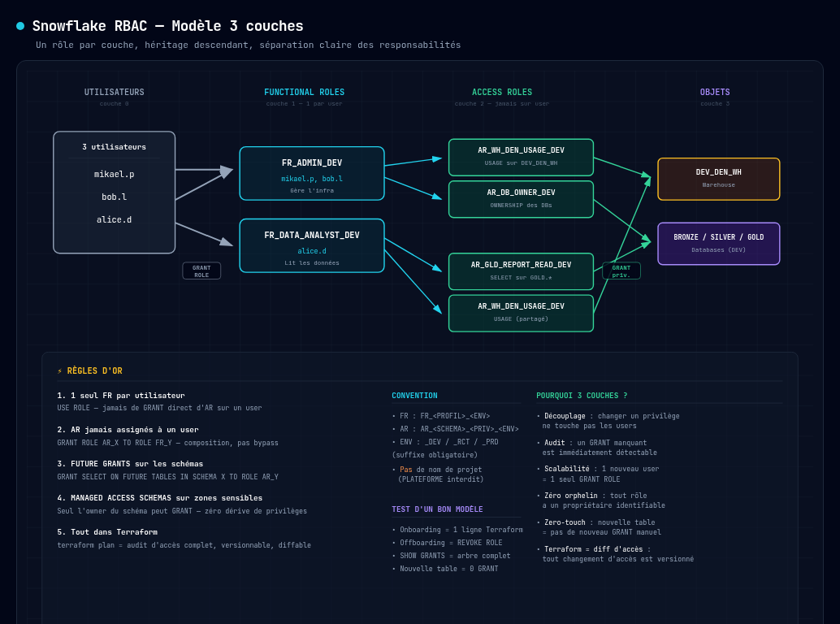This screenshot has width=840, height=624.
Task: Select 'Onboarding = 1 ligne Terraform'
Action: (457, 530)
